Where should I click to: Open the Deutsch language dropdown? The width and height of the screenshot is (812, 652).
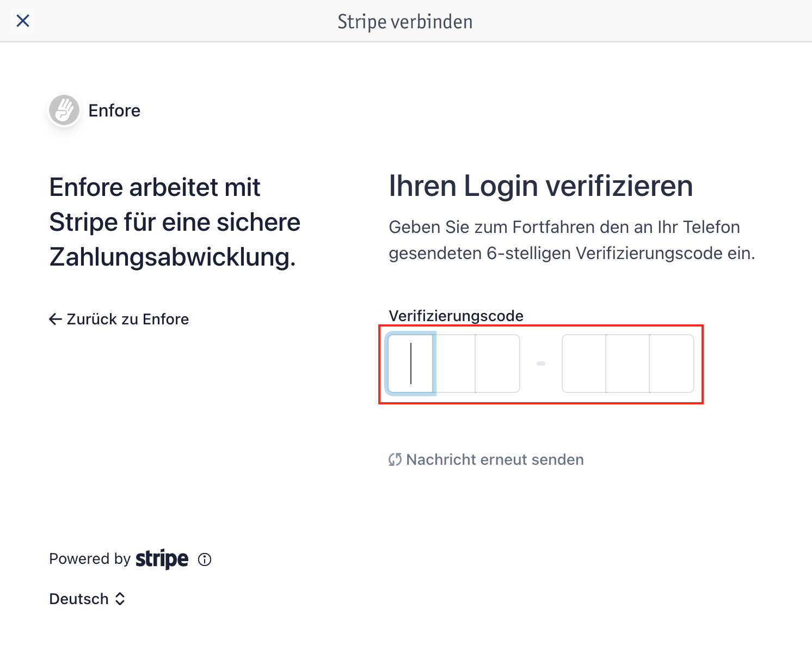tap(87, 599)
